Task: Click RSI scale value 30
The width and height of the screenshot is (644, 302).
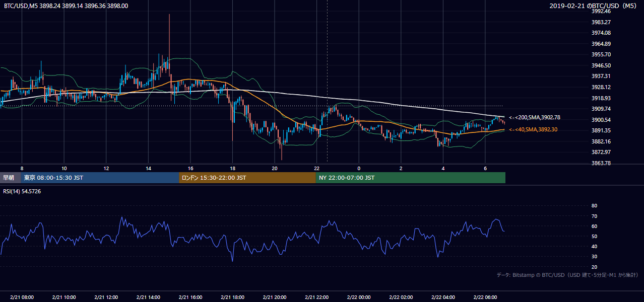Action: tap(594, 257)
